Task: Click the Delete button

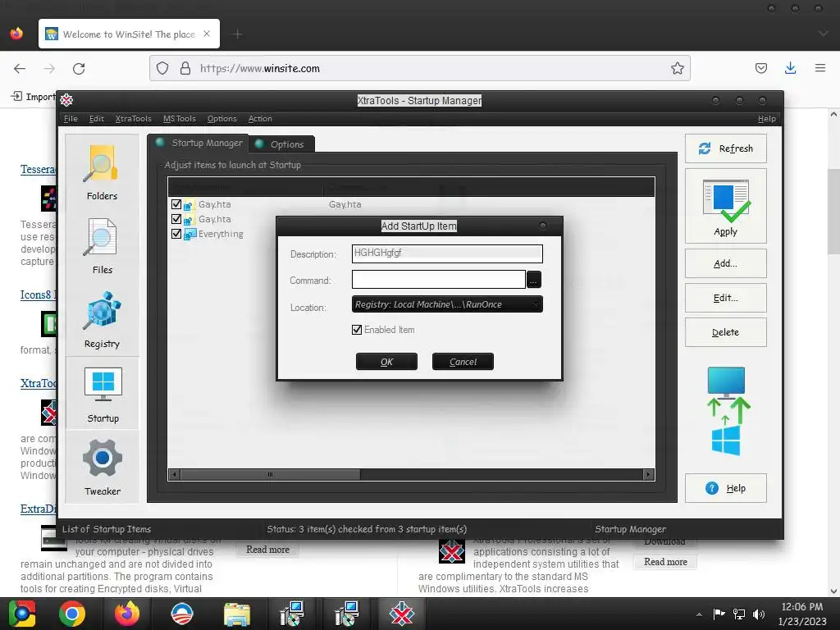Action: pos(725,332)
